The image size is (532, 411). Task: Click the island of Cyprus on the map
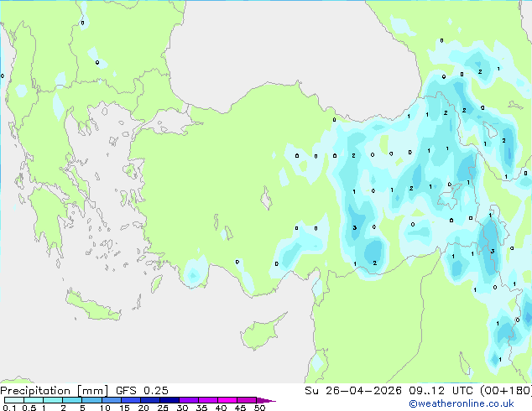[261, 332]
